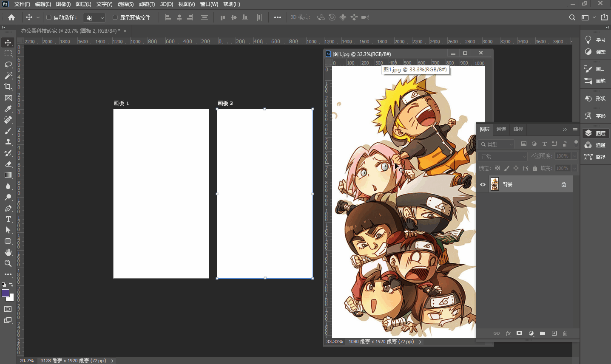Toggle Quick Mask mode
The image size is (611, 364).
click(x=8, y=309)
